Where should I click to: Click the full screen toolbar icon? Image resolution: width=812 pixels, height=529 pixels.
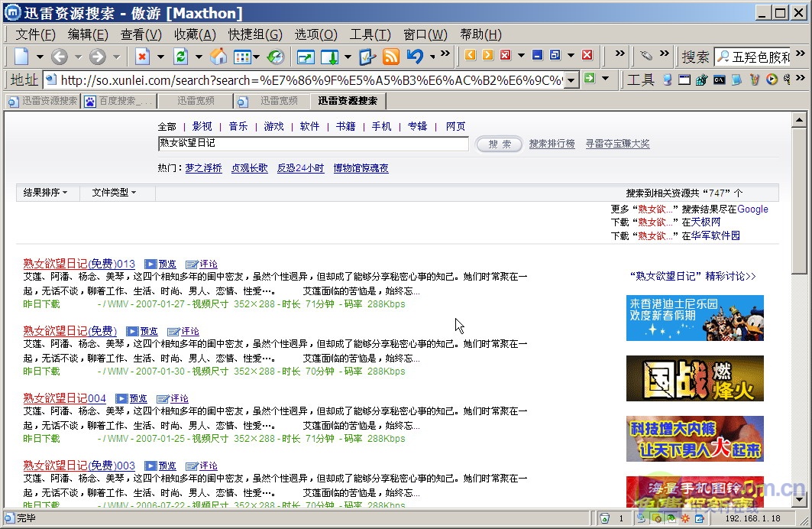point(306,57)
